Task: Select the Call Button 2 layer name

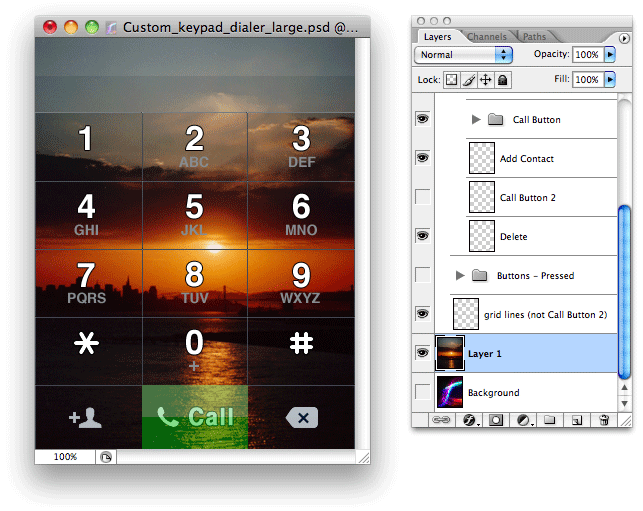Action: click(x=528, y=198)
